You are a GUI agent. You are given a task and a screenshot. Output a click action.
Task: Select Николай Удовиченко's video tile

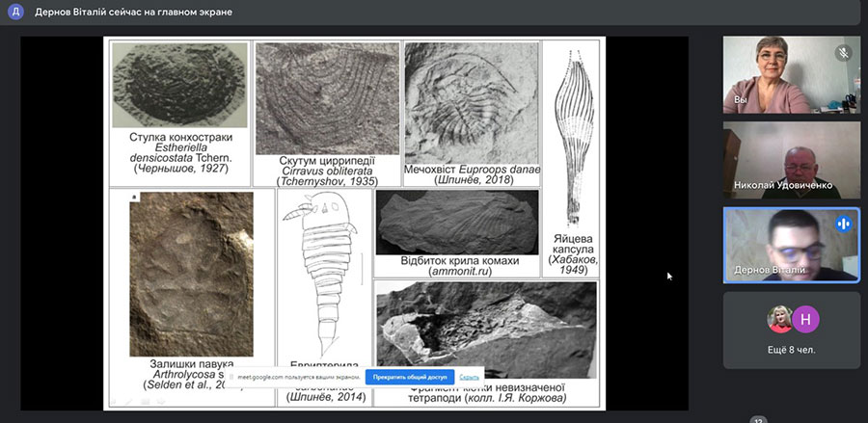pyautogui.click(x=791, y=159)
